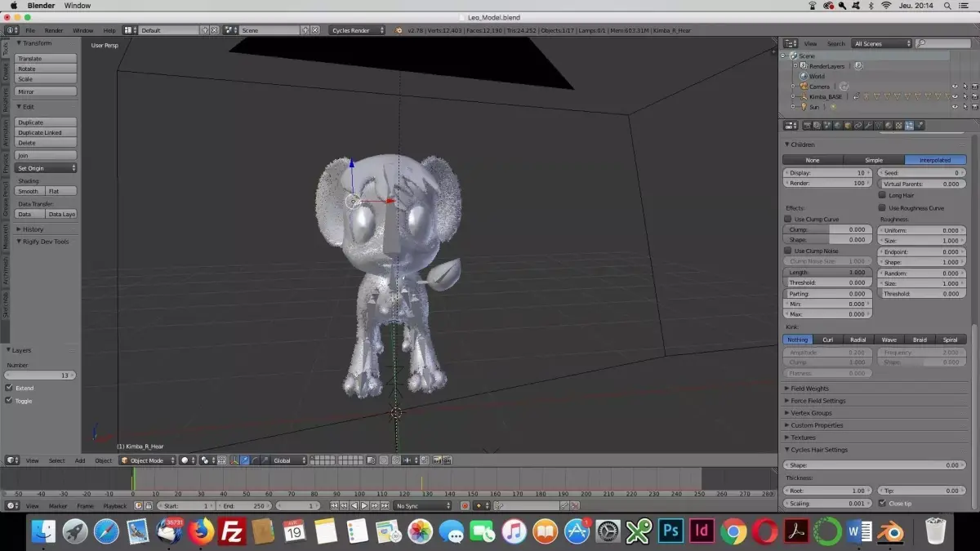Open the File menu
The width and height of the screenshot is (980, 551).
click(30, 30)
